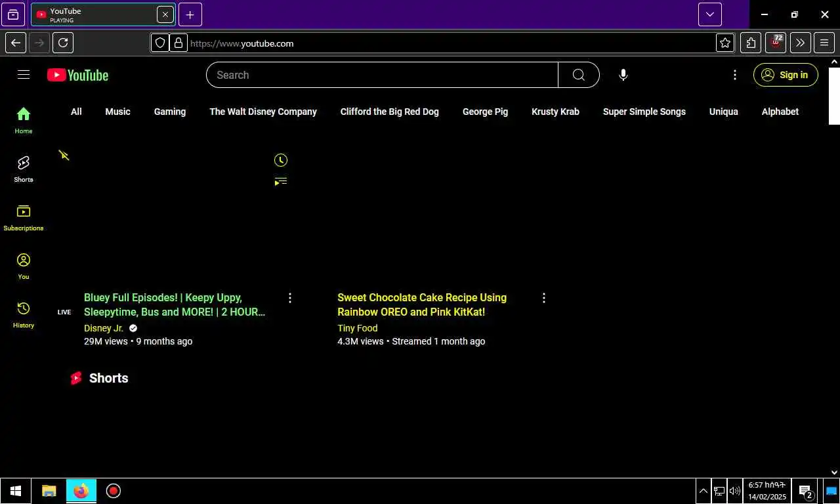840x504 pixels.
Task: Click the muted icon on first thumbnail
Action: point(64,155)
